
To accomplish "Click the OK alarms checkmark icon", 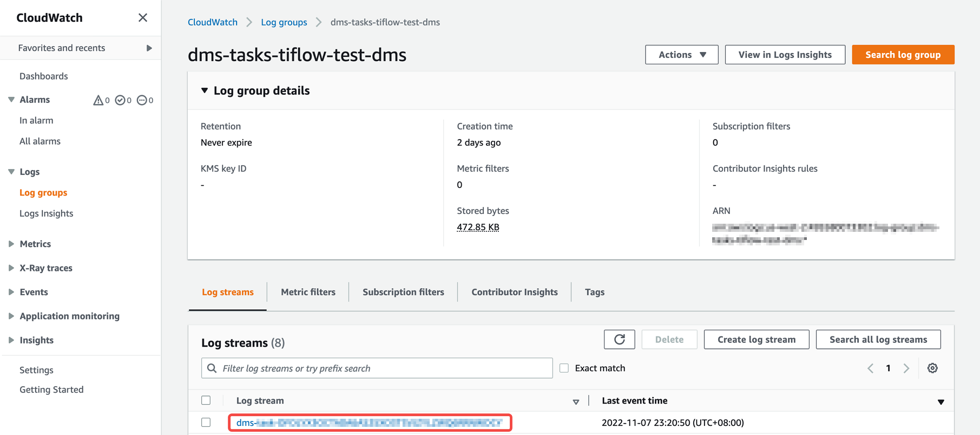I will point(120,100).
